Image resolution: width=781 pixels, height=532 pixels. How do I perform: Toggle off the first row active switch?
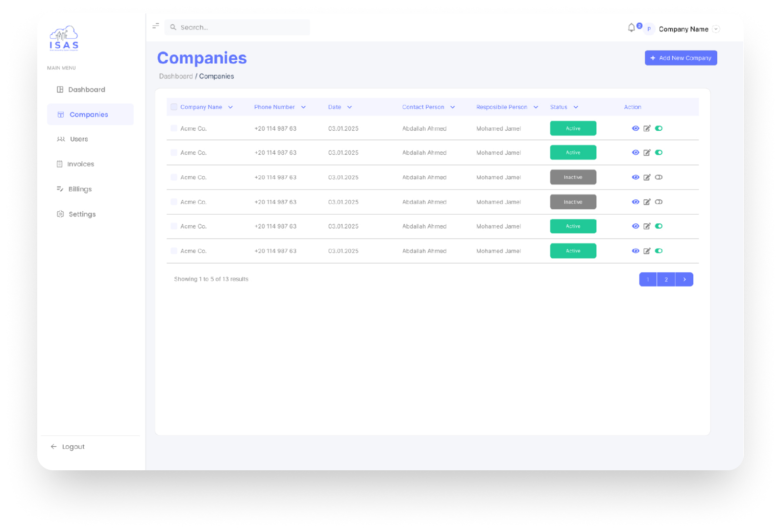tap(659, 128)
